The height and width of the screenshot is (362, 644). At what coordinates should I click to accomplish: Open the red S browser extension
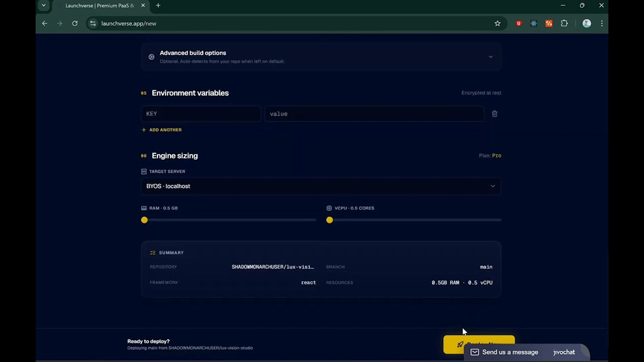(x=519, y=23)
